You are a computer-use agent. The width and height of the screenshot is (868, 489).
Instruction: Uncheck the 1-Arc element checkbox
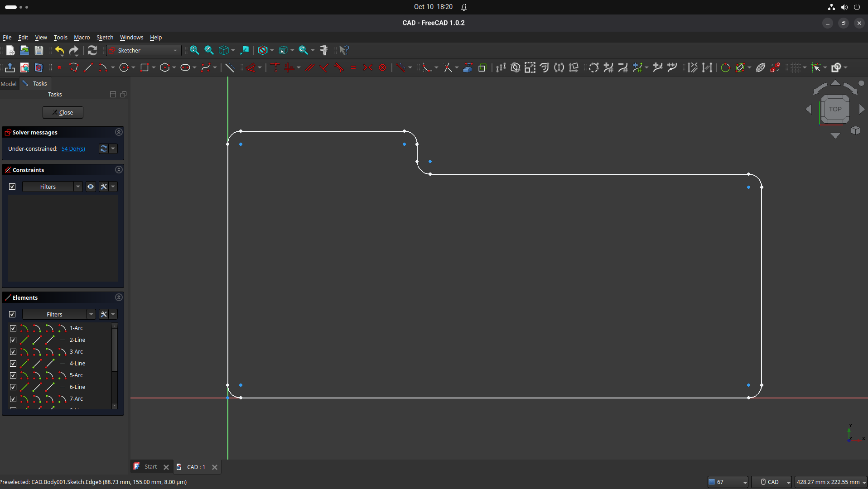(x=13, y=328)
